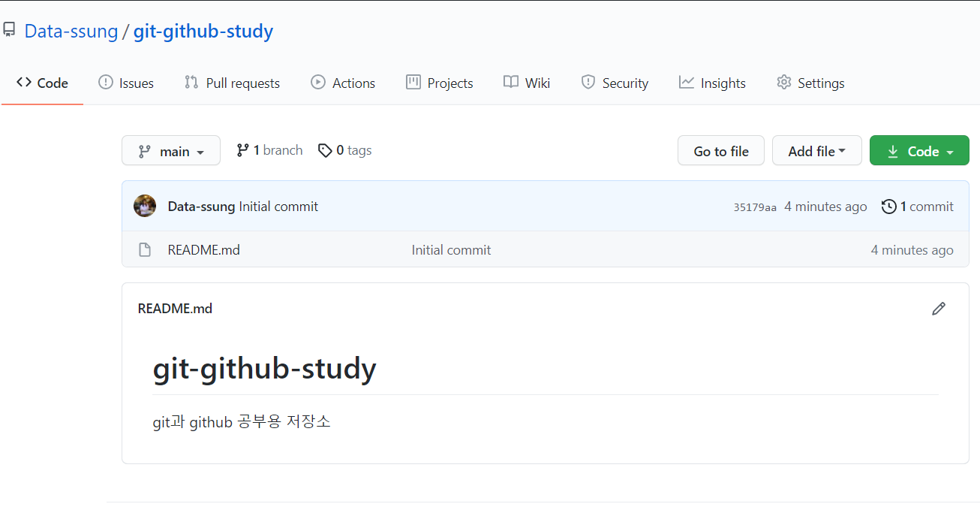Viewport: 980px width, 525px height.
Task: Click the README.md heading of readme box
Action: [175, 309]
